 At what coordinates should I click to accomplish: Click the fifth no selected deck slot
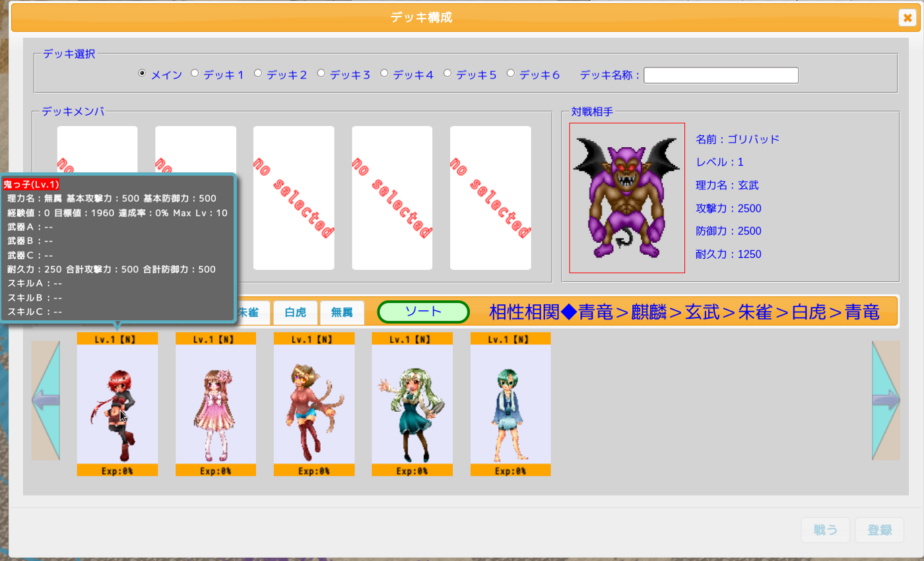tap(490, 198)
